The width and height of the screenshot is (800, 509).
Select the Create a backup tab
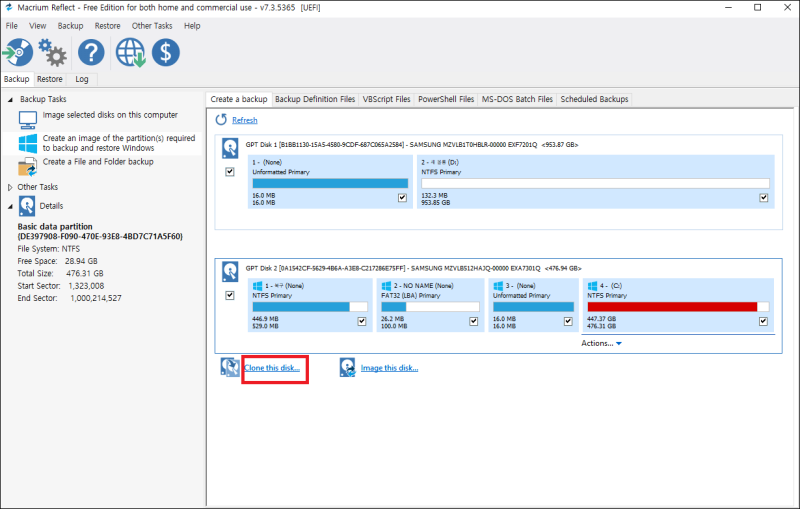(239, 99)
